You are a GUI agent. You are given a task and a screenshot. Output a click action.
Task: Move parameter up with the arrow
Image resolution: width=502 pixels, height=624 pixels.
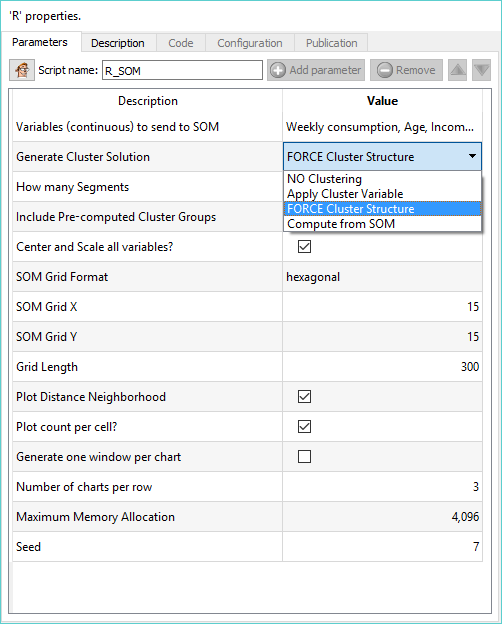pyautogui.click(x=457, y=70)
